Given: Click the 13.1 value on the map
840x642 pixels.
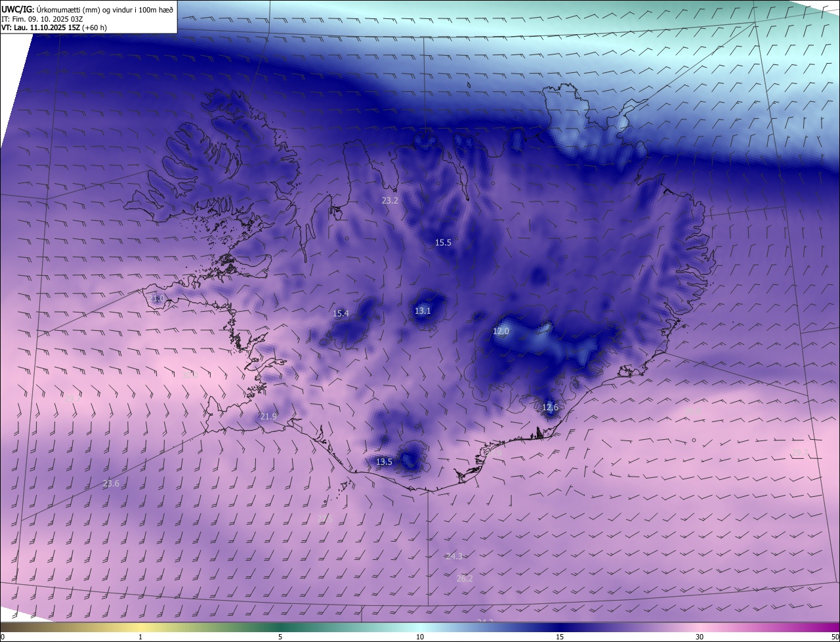Looking at the screenshot, I should click(x=423, y=310).
